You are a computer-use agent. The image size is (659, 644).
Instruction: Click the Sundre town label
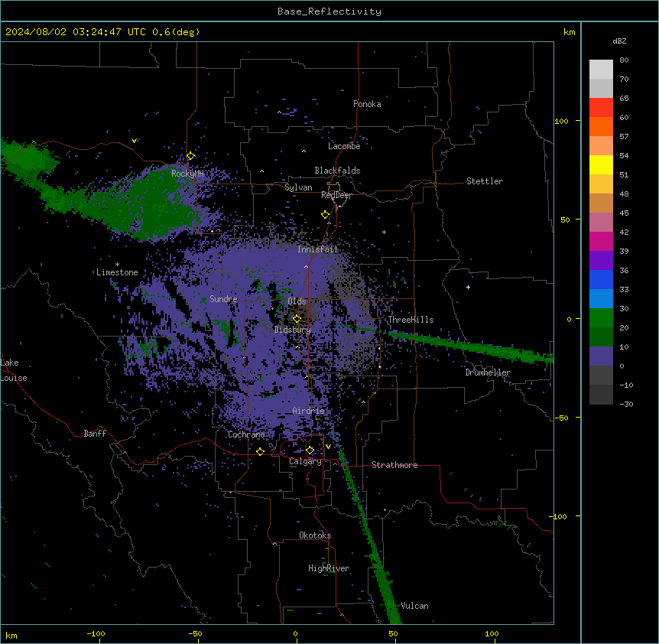[223, 299]
